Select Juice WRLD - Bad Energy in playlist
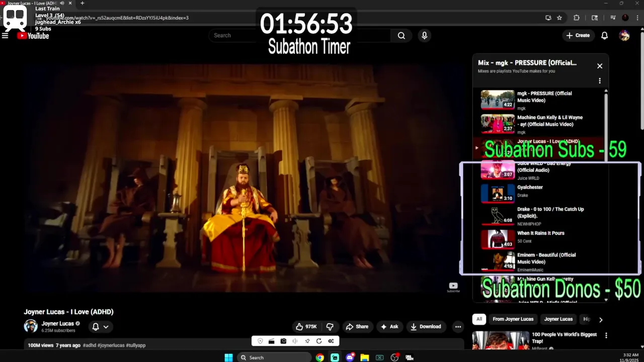Screen dimensions: 644x362 (x=539, y=170)
